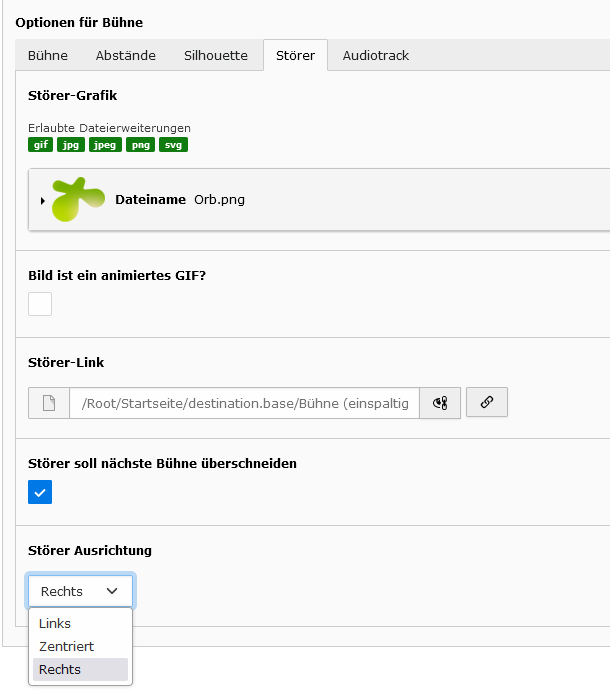Select the Audiotrack tab
Image resolution: width=610 pixels, height=697 pixels.
click(376, 56)
